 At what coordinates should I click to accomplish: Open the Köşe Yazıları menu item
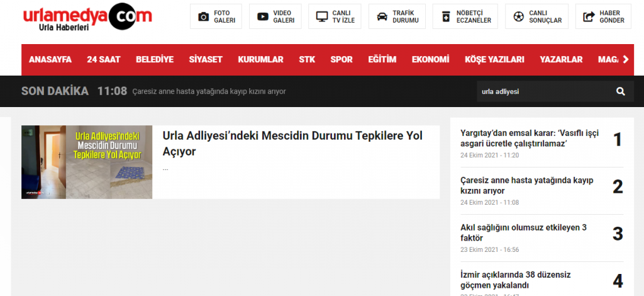tap(494, 60)
